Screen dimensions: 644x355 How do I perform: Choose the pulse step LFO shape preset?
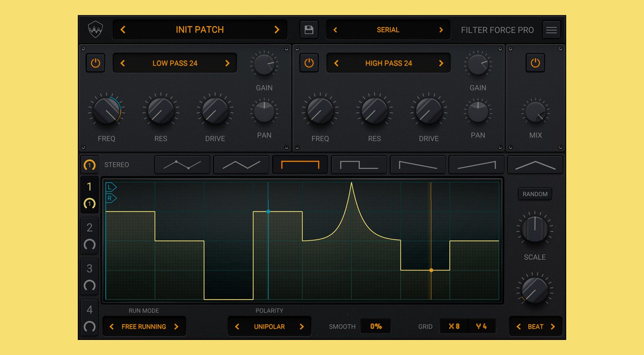point(359,165)
